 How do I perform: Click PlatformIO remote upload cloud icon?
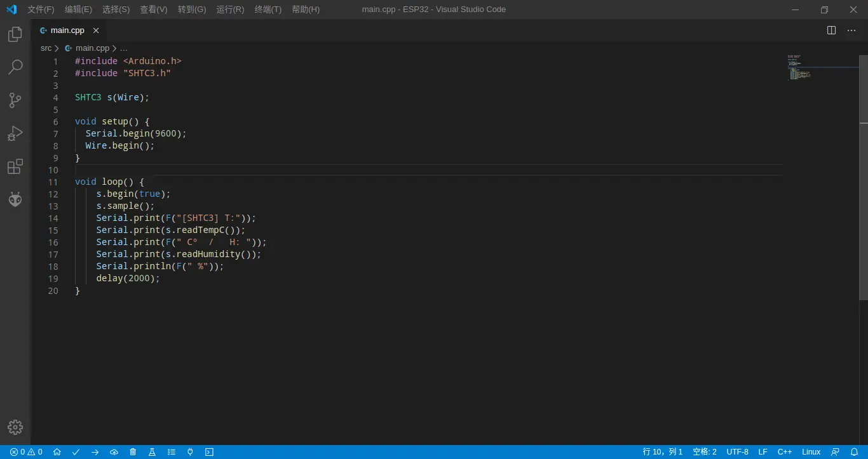pyautogui.click(x=114, y=452)
